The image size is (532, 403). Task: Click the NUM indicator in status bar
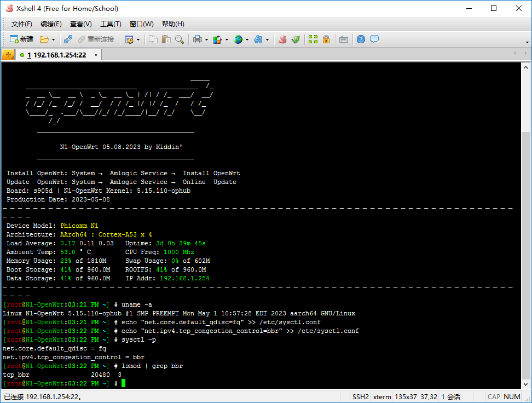coord(512,396)
